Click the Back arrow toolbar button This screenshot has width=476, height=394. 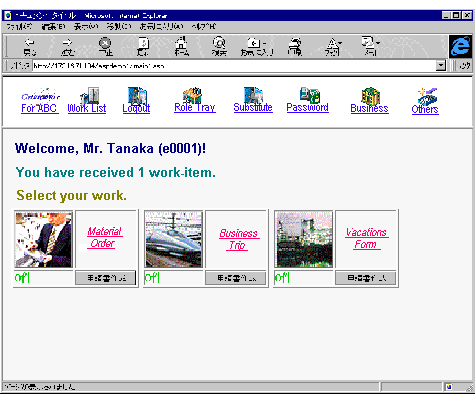click(30, 47)
